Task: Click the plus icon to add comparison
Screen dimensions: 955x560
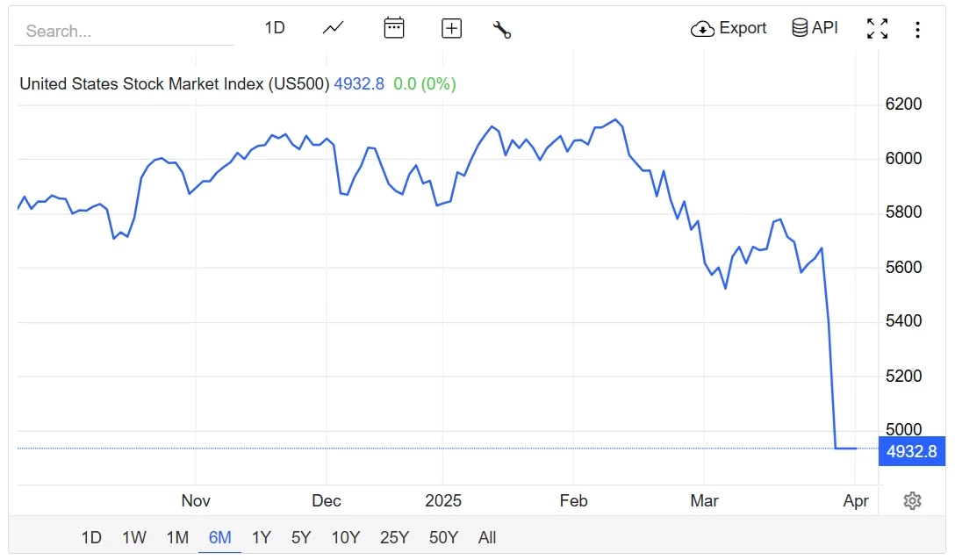Action: point(451,29)
